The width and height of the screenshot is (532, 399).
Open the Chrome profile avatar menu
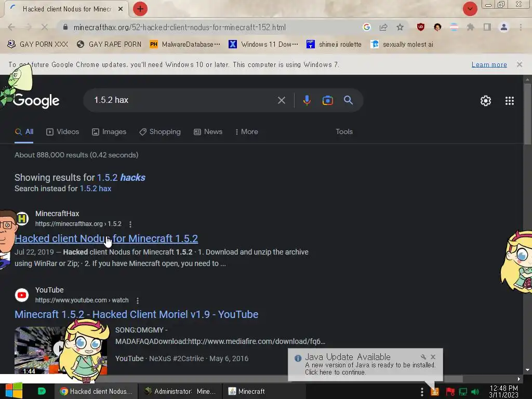504,27
